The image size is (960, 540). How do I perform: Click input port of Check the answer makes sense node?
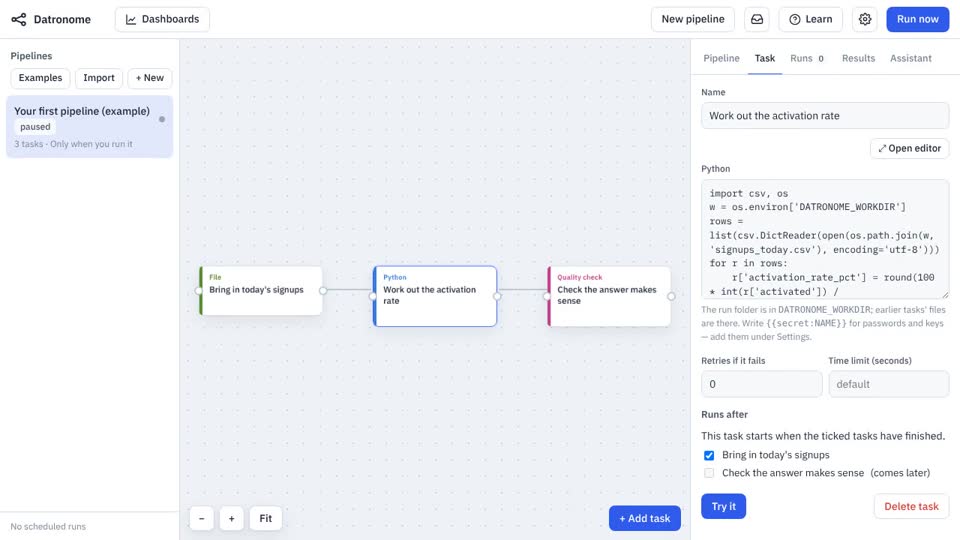(547, 296)
